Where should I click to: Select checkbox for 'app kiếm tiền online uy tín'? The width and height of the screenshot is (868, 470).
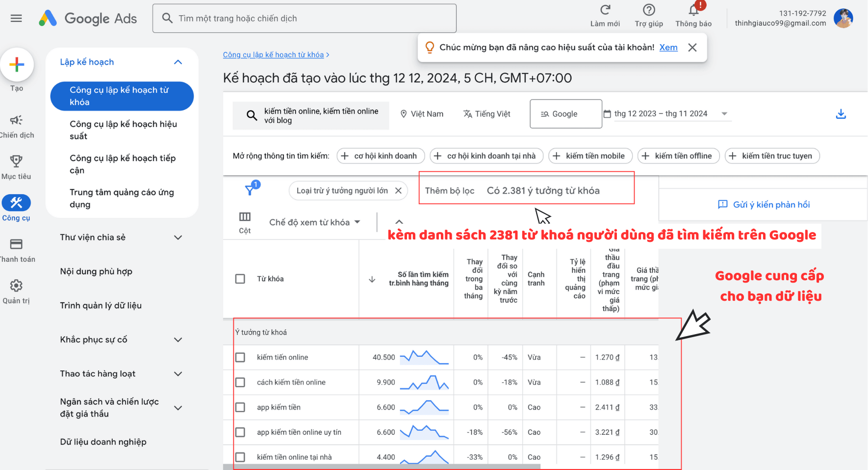tap(240, 432)
